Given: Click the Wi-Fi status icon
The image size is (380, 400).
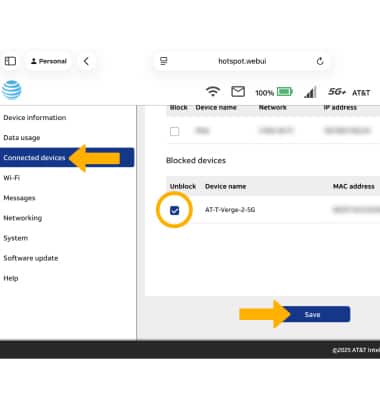Looking at the screenshot, I should (x=213, y=91).
